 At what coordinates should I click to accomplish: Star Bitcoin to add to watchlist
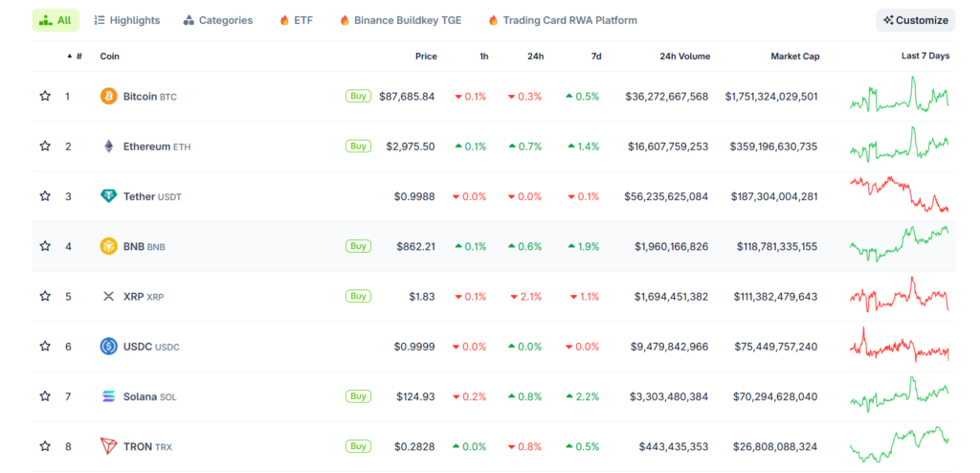[x=45, y=97]
